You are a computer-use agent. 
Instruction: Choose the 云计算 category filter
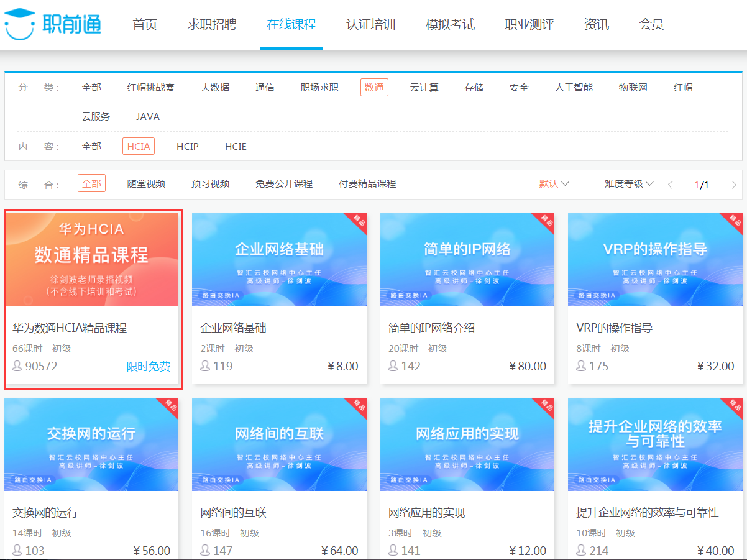point(424,88)
